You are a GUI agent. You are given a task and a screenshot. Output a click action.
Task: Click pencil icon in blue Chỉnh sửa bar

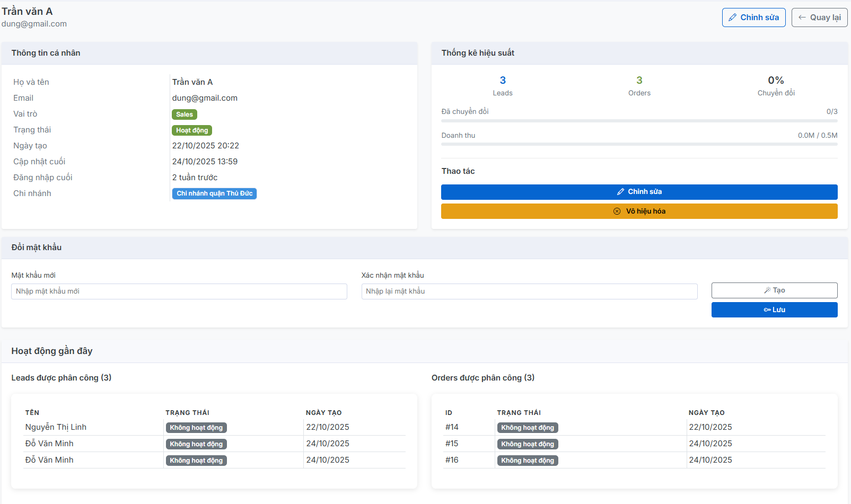[x=620, y=192]
